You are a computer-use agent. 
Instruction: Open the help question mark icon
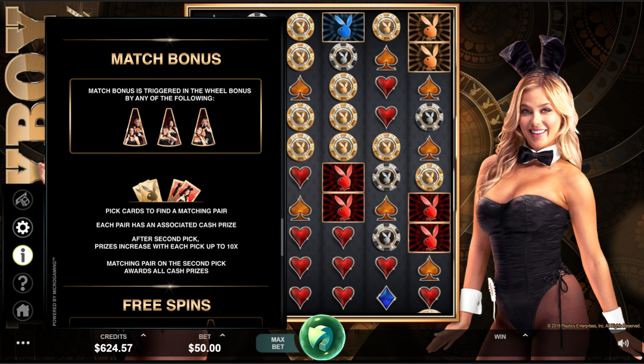pyautogui.click(x=23, y=283)
